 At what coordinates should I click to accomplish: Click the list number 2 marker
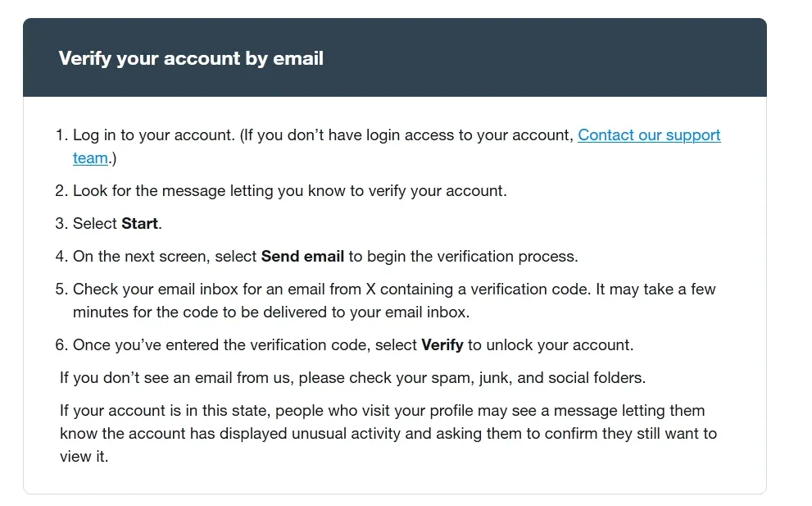tap(61, 191)
